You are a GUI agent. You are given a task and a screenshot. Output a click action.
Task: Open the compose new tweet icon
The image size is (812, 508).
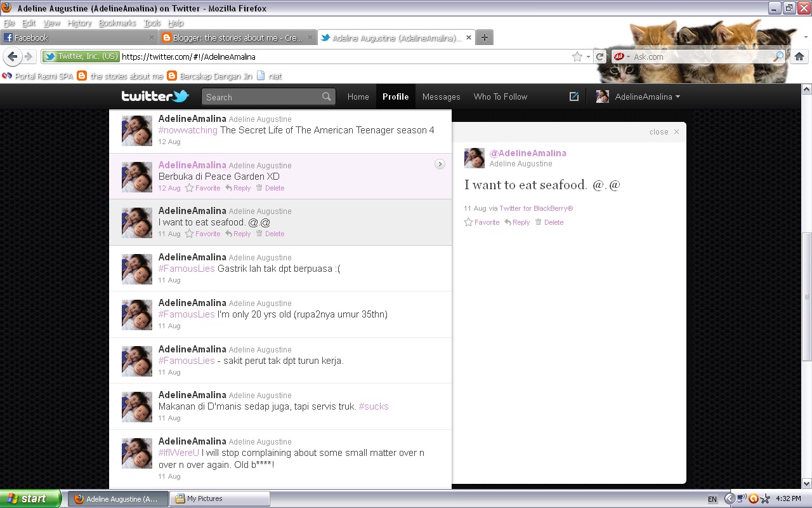click(574, 97)
